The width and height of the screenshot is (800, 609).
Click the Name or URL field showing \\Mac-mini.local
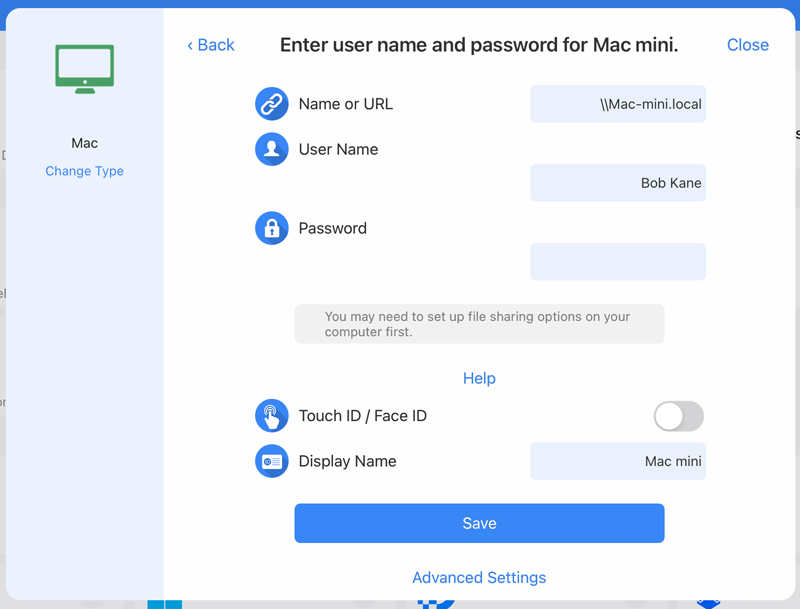618,104
